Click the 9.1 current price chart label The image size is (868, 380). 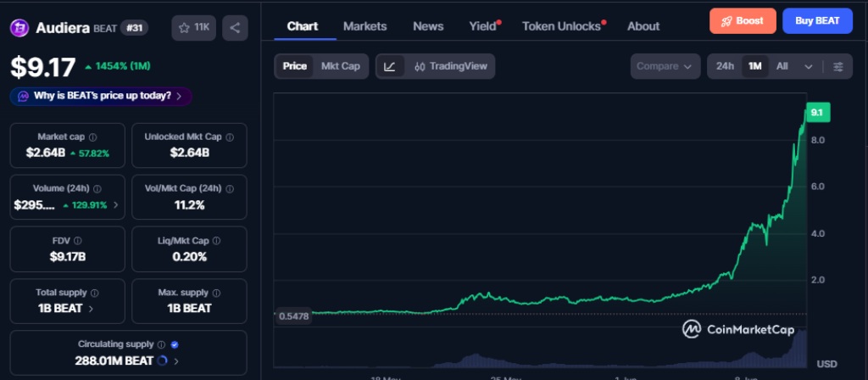[x=818, y=113]
